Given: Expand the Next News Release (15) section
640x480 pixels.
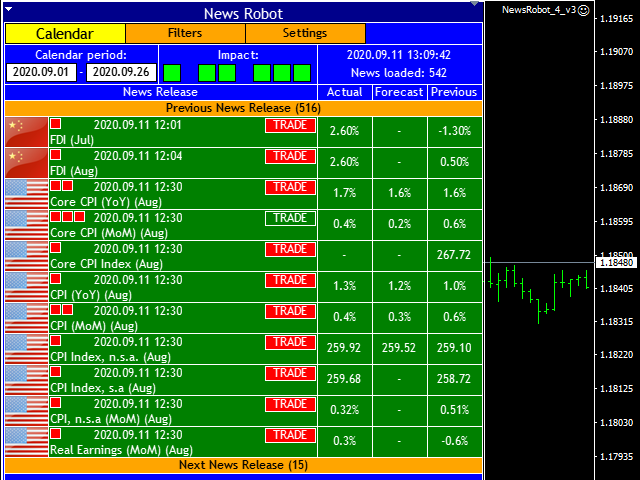Looking at the screenshot, I should coord(243,465).
